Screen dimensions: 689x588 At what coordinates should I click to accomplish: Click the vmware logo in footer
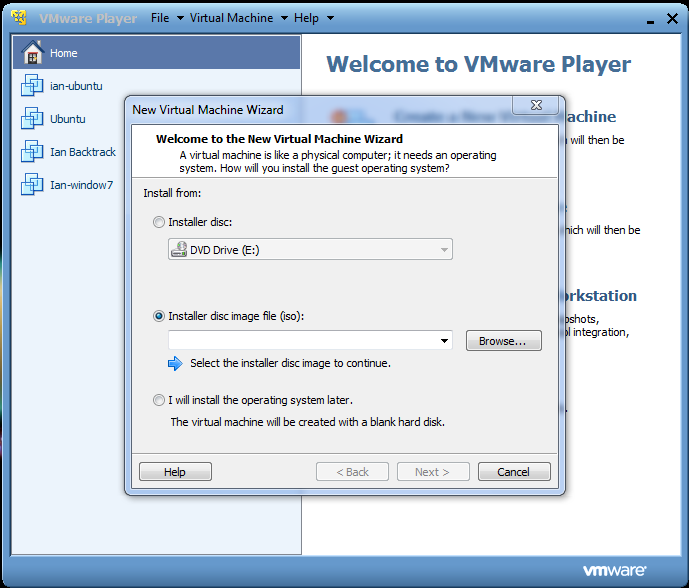point(614,570)
